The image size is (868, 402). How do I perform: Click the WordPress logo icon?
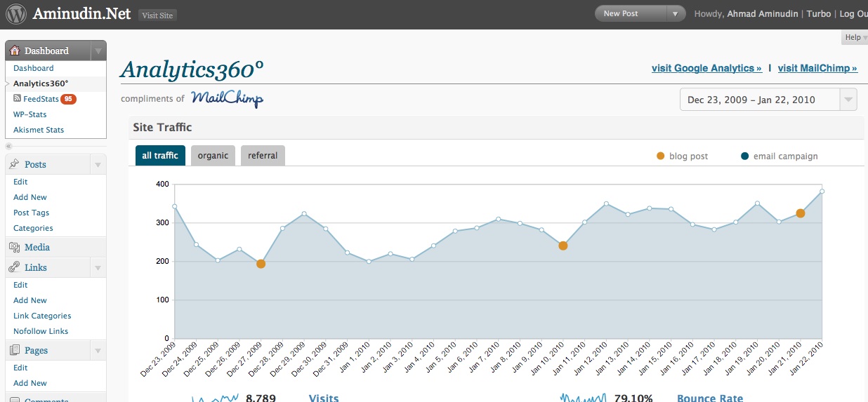coord(16,14)
